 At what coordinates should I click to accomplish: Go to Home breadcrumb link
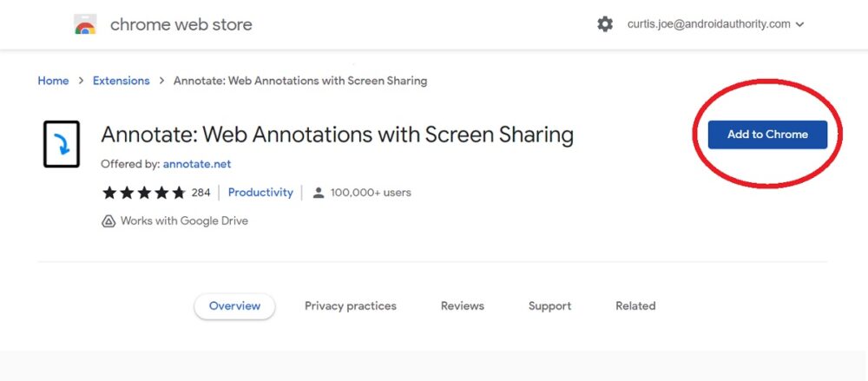tap(53, 81)
